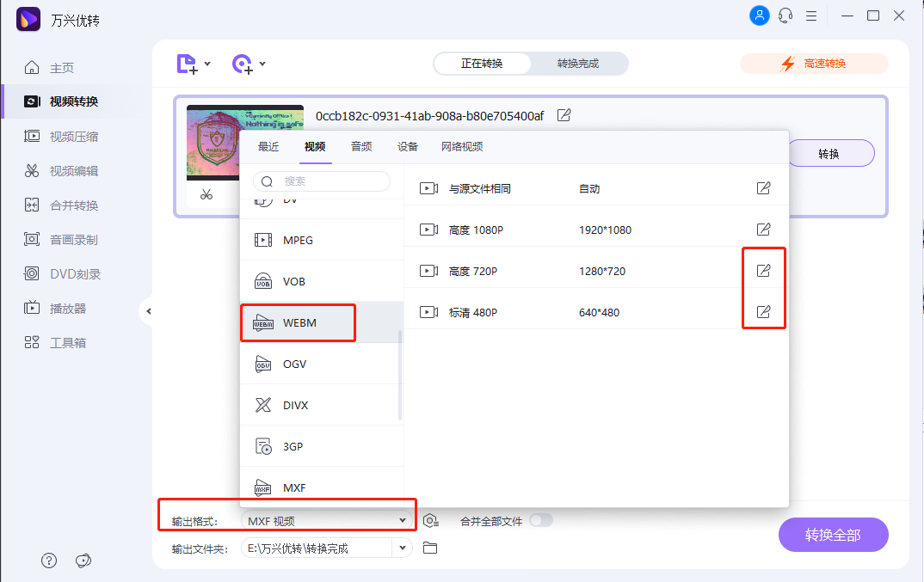Trim the video with the scissors icon
This screenshot has height=582, width=924.
click(x=206, y=194)
